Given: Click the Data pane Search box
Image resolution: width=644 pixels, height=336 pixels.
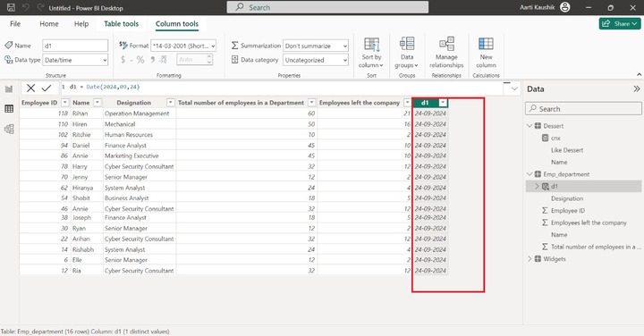Looking at the screenshot, I should point(583,109).
